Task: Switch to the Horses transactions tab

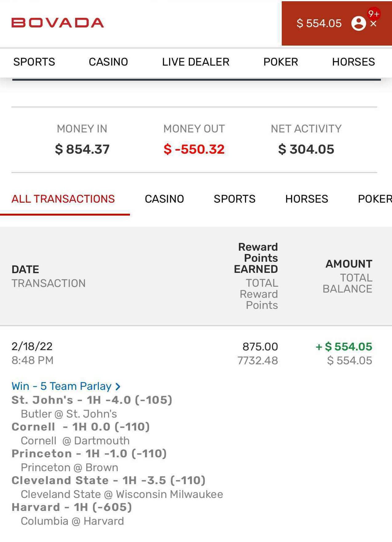Action: click(307, 199)
